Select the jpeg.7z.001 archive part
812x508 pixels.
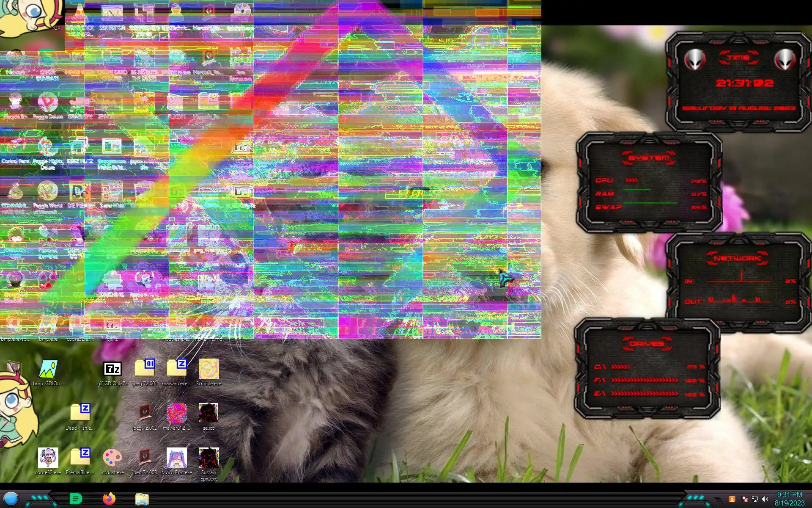tap(144, 368)
